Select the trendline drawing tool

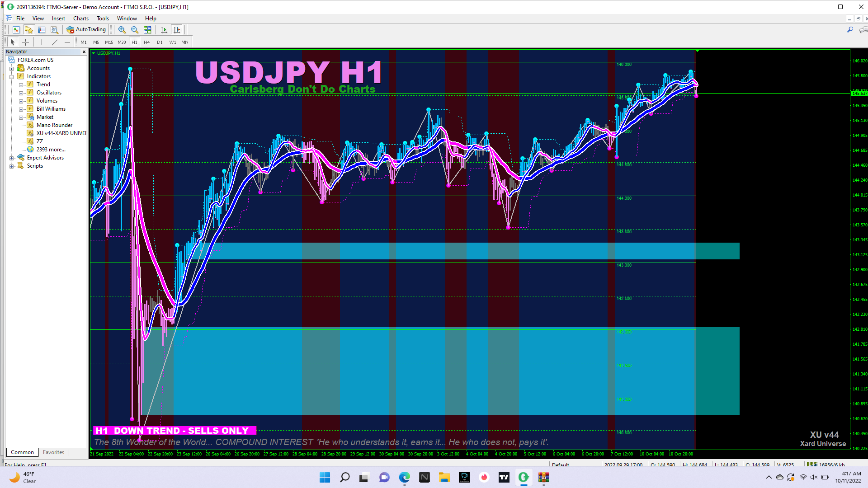coord(55,42)
